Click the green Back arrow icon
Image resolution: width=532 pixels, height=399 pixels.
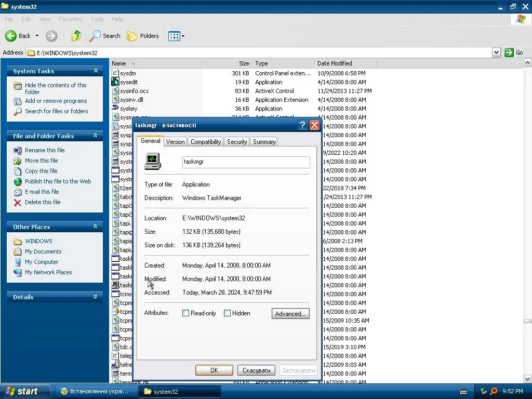tap(10, 36)
